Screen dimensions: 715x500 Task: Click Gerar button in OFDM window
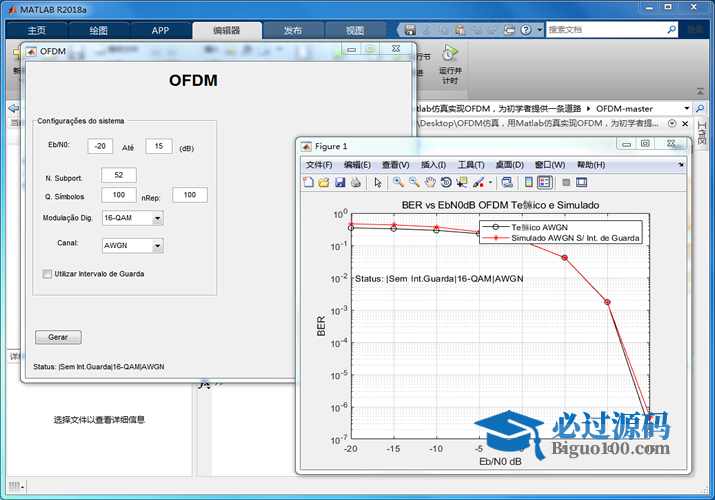click(x=58, y=337)
